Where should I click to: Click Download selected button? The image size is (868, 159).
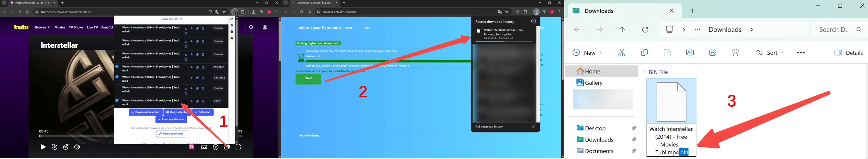[145, 113]
